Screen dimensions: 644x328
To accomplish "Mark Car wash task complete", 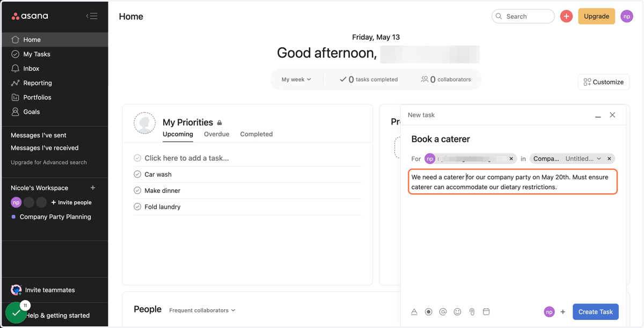I will click(137, 174).
